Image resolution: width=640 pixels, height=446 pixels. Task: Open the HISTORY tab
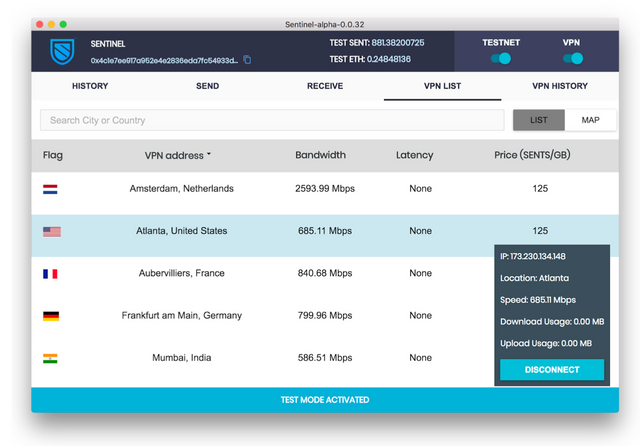(x=90, y=86)
